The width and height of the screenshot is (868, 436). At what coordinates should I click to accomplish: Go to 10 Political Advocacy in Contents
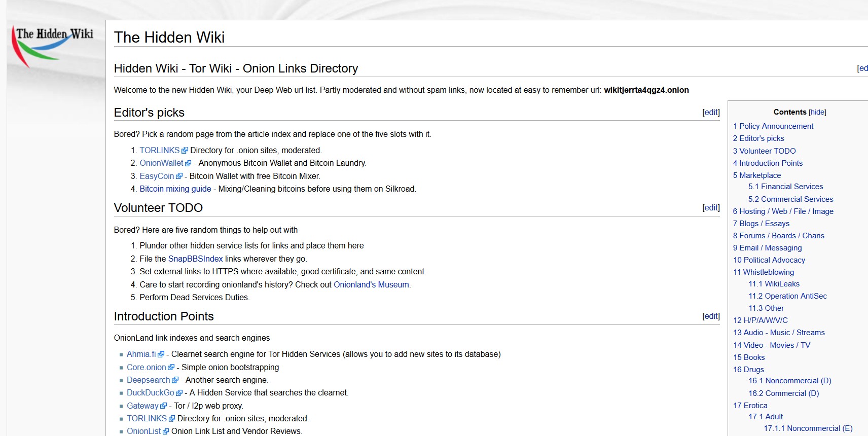pyautogui.click(x=769, y=260)
